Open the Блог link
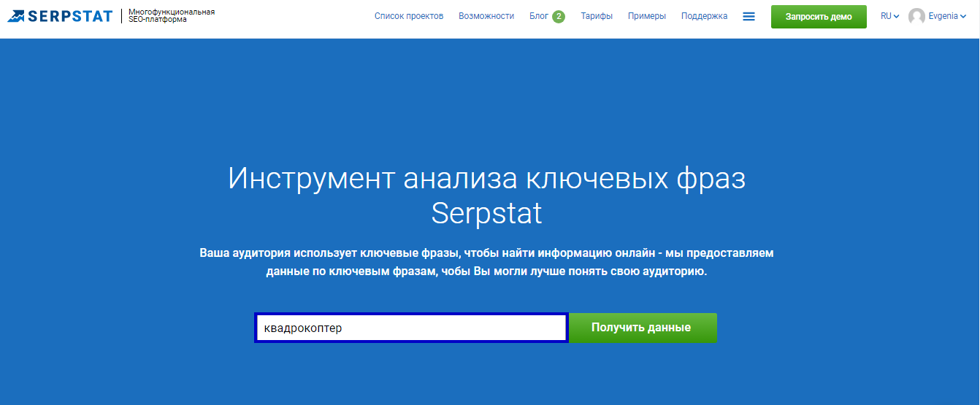The width and height of the screenshot is (980, 405). [x=539, y=16]
